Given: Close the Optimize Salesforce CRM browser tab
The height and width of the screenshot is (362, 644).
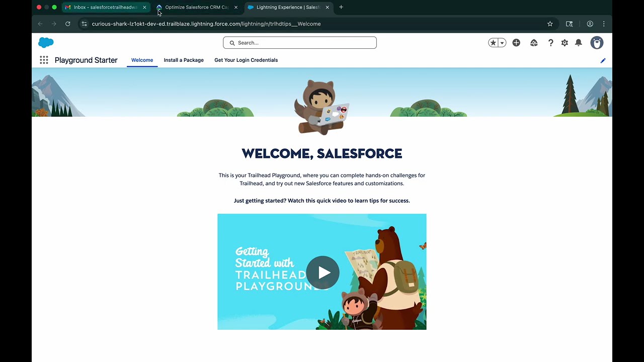Looking at the screenshot, I should click(236, 7).
